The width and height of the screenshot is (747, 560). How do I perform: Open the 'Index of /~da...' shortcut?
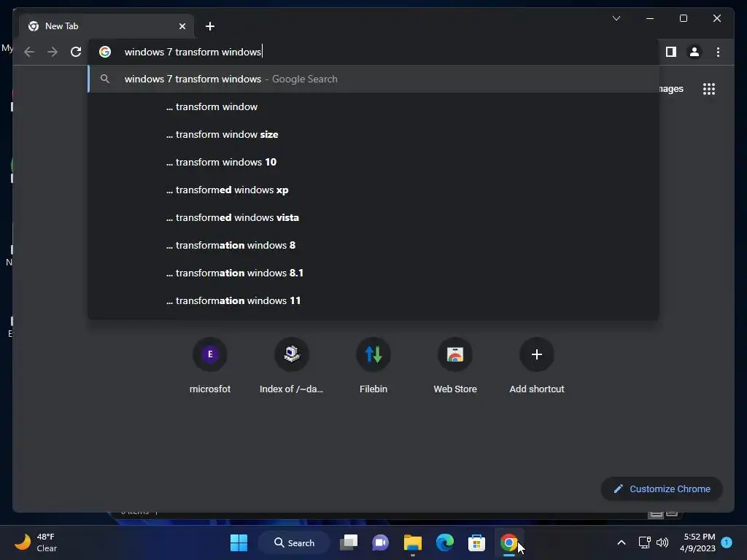coord(292,366)
